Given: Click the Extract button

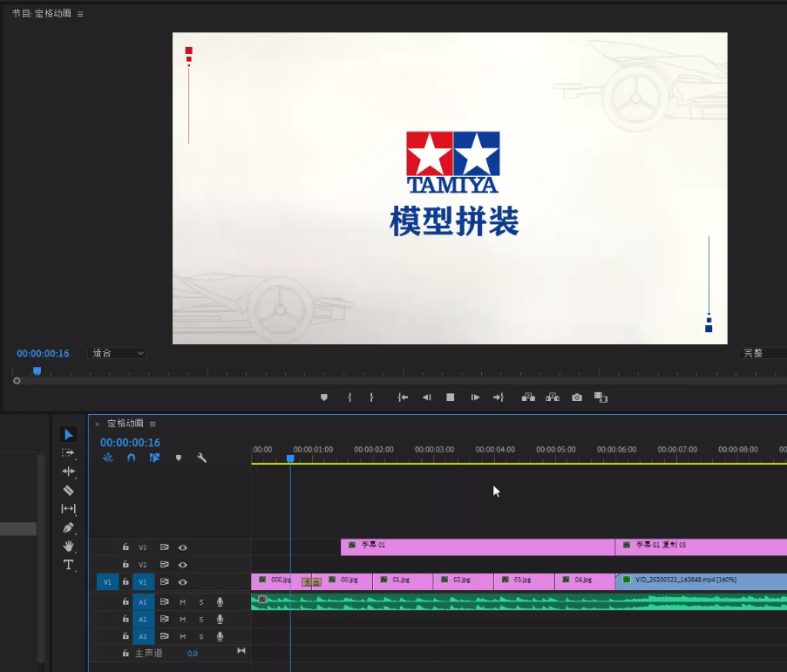Looking at the screenshot, I should pyautogui.click(x=553, y=397).
